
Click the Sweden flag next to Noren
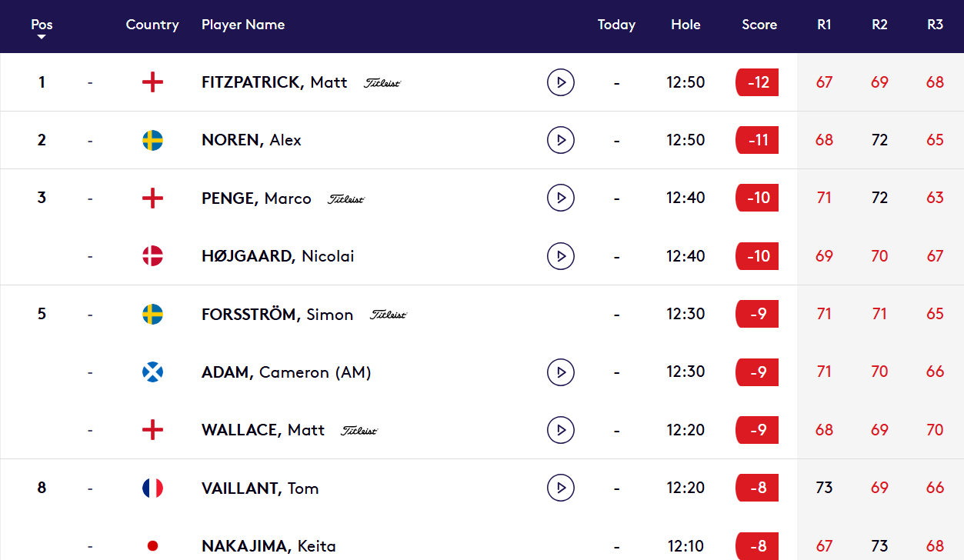tap(152, 140)
